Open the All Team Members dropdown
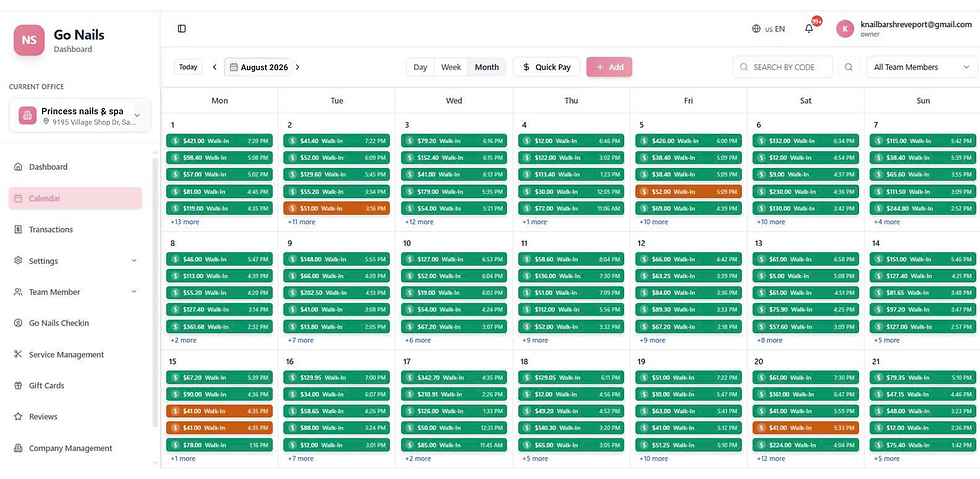The width and height of the screenshot is (980, 479). [922, 67]
